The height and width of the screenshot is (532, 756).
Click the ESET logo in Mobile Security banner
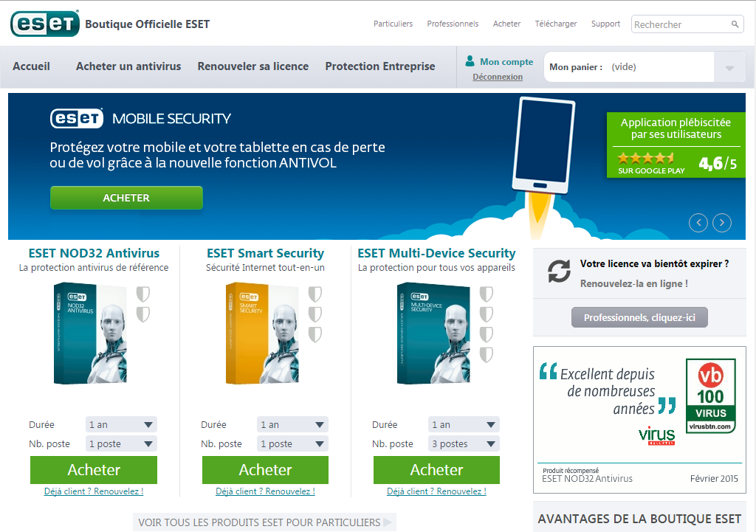(x=77, y=119)
